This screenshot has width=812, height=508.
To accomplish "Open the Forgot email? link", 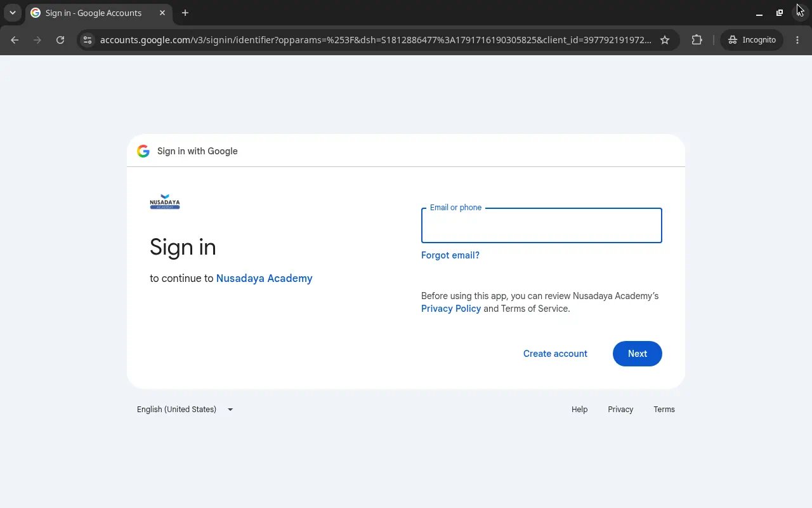I will point(450,255).
